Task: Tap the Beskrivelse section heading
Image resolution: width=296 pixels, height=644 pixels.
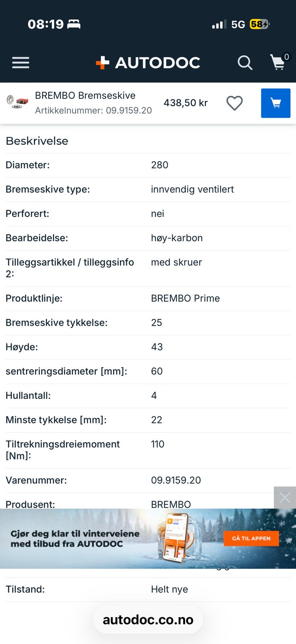Action: 37,141
